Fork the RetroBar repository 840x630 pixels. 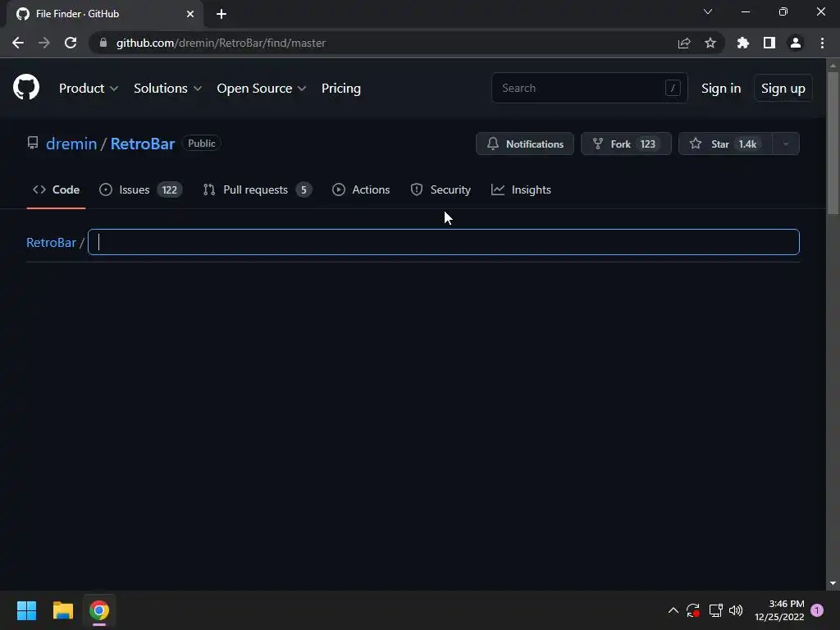(x=626, y=144)
